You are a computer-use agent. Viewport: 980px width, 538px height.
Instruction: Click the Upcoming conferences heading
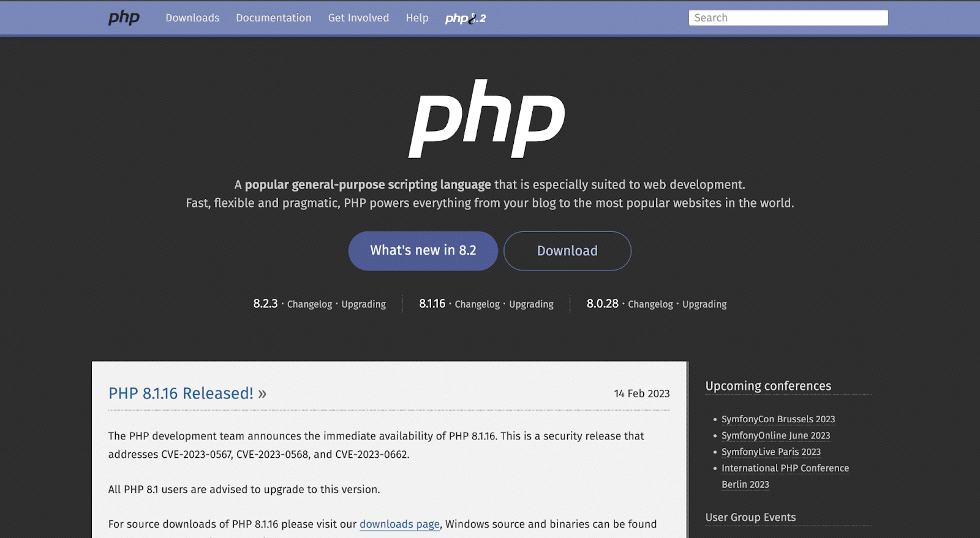(x=768, y=386)
